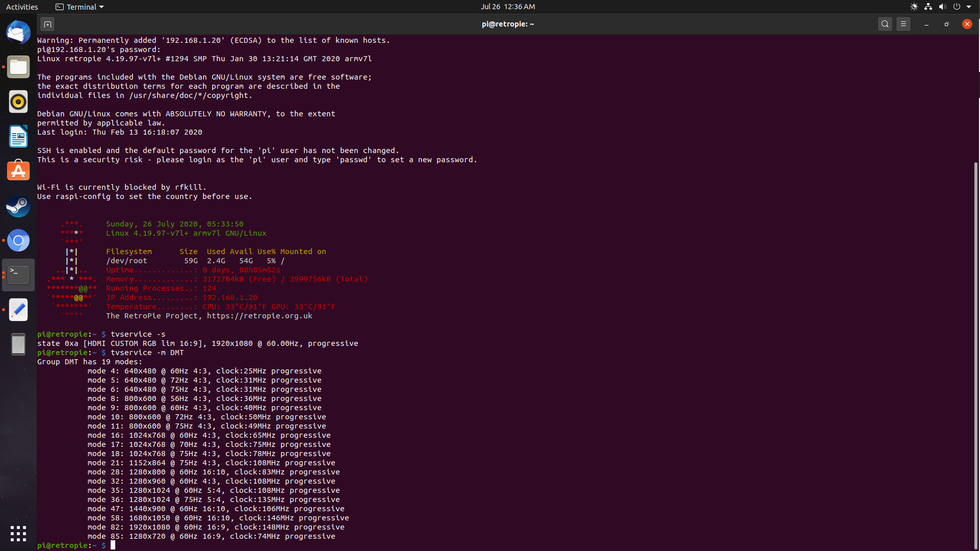
Task: Click the 'pi@retropie: ~' window title
Action: click(508, 24)
